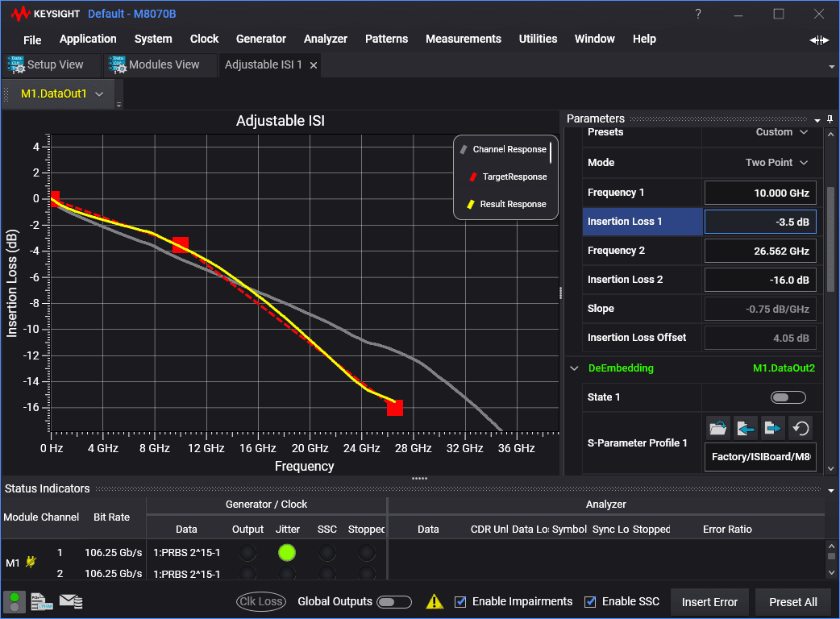Switch to the Modules View tab

[x=160, y=64]
